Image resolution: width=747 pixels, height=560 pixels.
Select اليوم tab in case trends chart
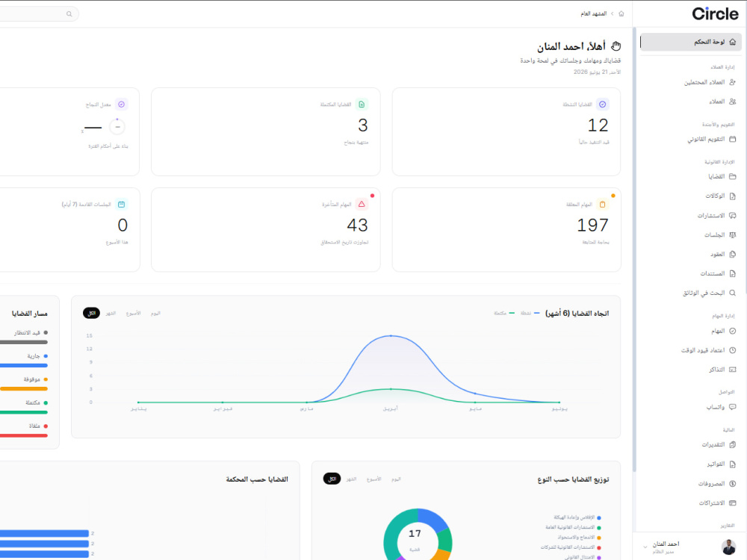[156, 314]
